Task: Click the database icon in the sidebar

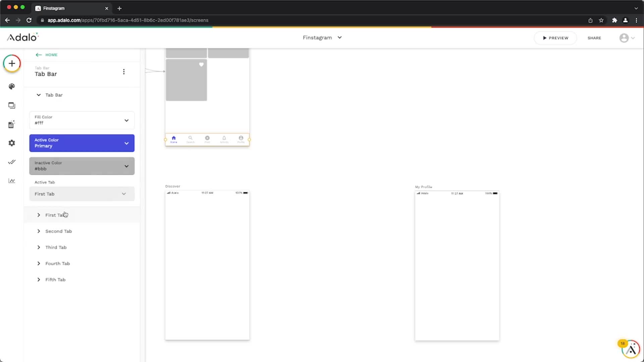Action: (12, 124)
